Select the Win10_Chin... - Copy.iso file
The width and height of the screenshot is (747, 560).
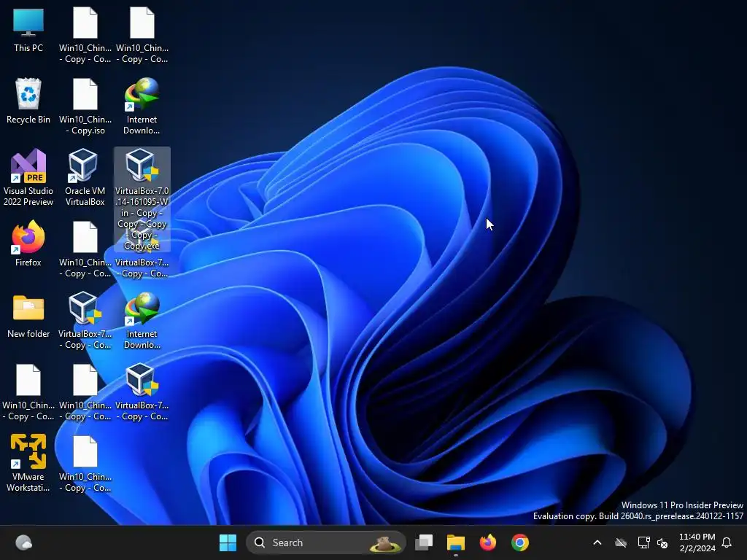(x=85, y=106)
